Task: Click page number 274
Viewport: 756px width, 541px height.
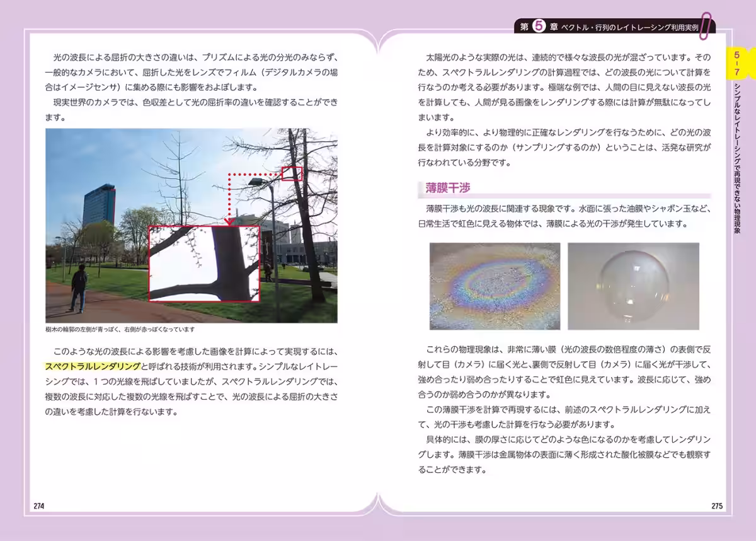Action: tap(40, 505)
